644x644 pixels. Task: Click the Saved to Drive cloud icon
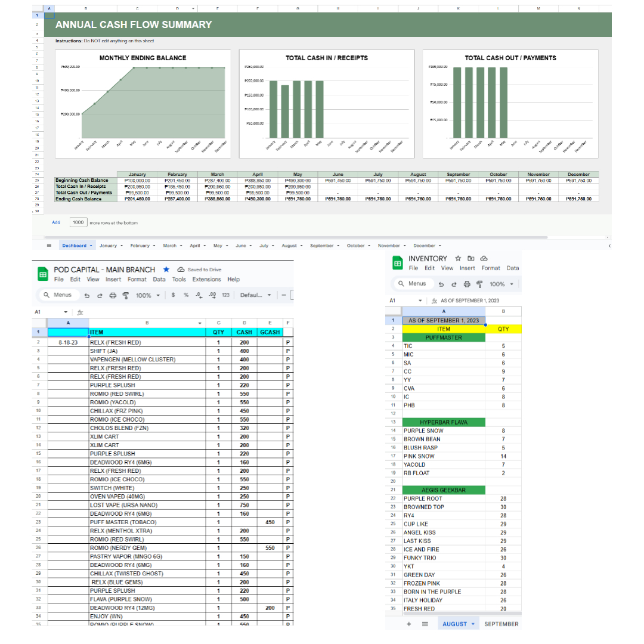(181, 270)
